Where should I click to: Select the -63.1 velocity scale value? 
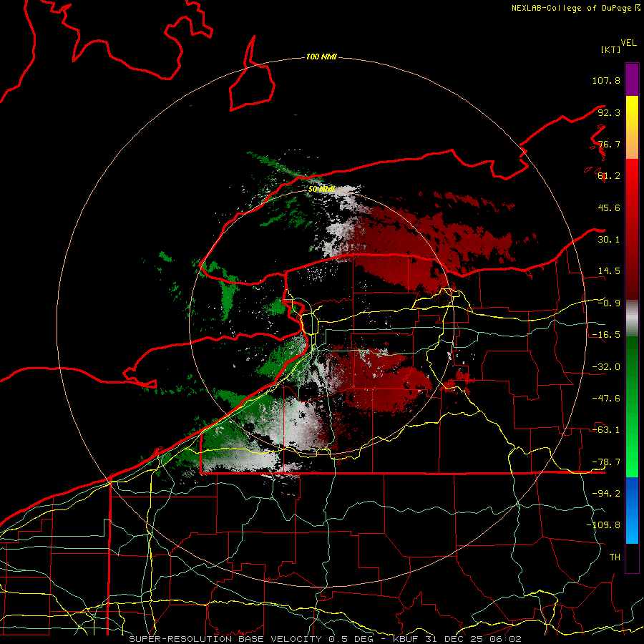(x=606, y=430)
